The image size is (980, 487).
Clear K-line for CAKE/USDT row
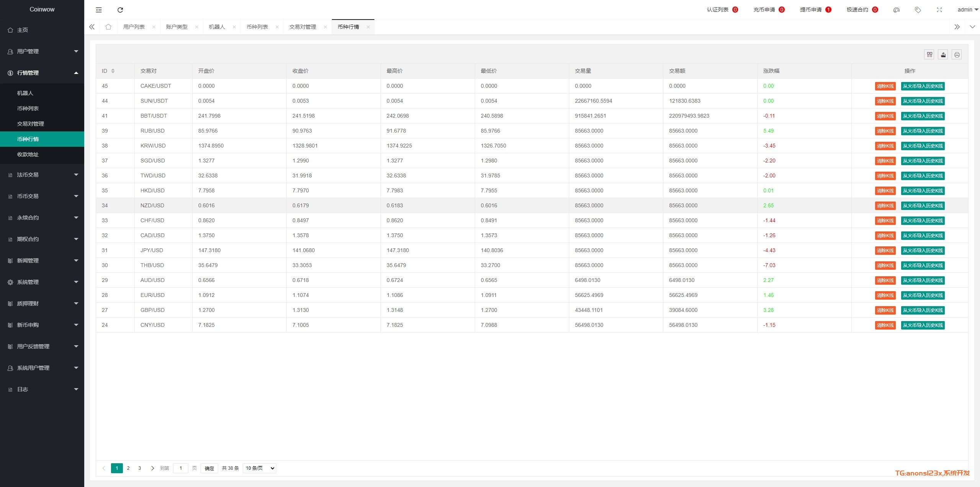click(885, 86)
